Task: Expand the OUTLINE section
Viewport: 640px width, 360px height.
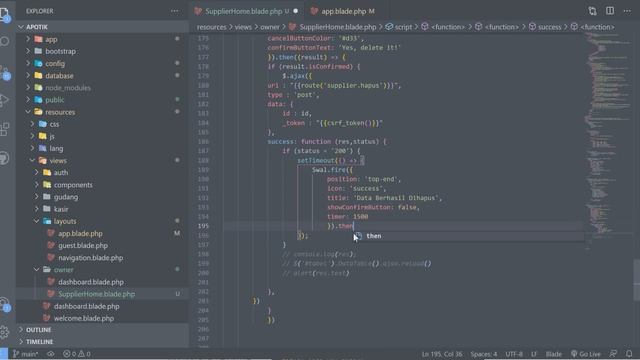Action: (102, 330)
